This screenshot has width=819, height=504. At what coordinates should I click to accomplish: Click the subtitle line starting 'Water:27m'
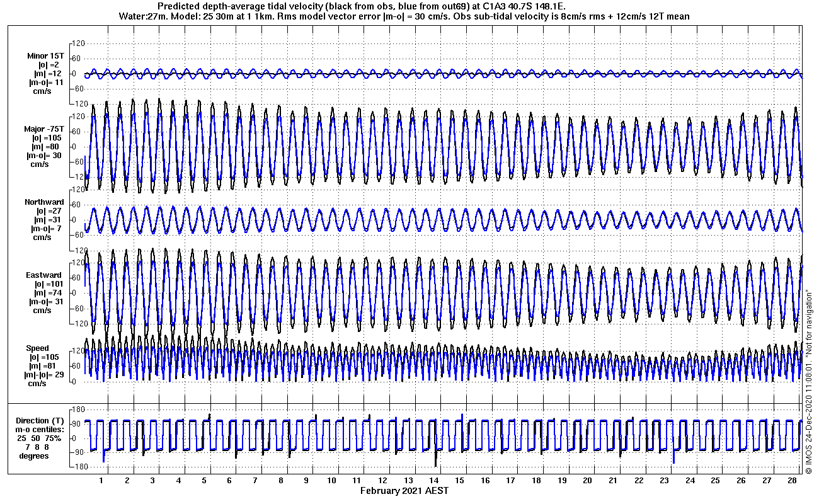404,16
